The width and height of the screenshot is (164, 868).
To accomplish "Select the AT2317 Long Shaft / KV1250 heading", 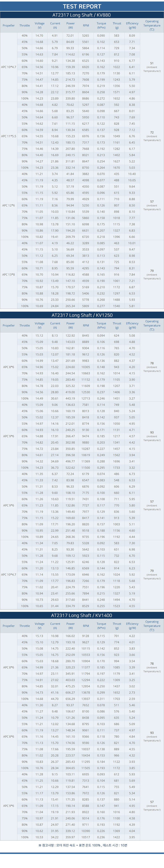I will point(82,315).
